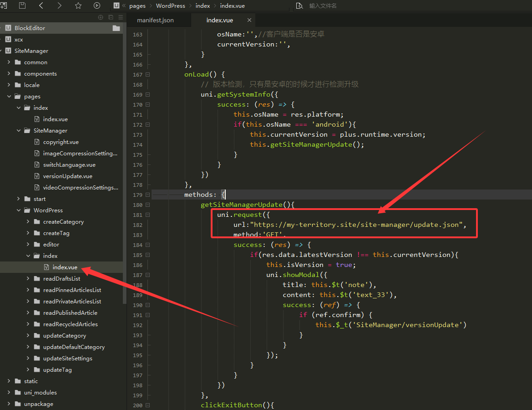
Task: Fold the uni.showModal block at line 187
Action: coord(148,275)
